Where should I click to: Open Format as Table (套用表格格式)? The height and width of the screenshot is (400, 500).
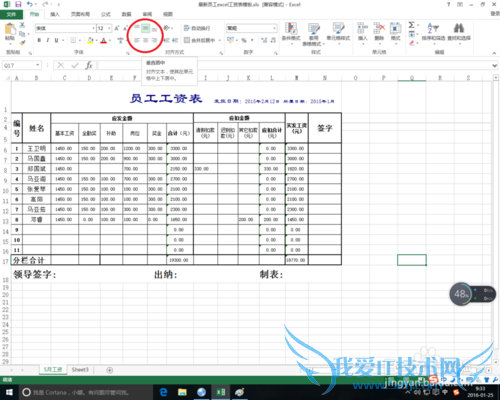[313, 34]
